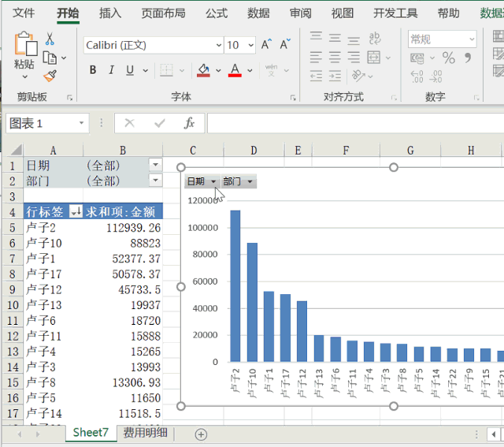
Task: Open the paste options arrow
Action: (x=25, y=77)
